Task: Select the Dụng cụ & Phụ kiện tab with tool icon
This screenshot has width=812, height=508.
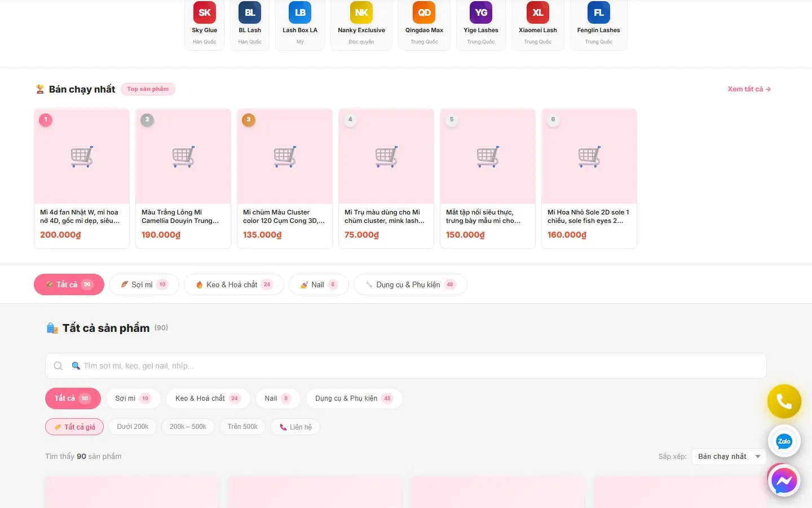Action: (x=410, y=284)
